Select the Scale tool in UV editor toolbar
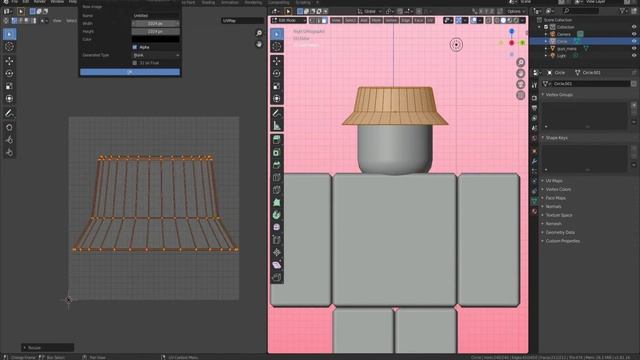 point(9,86)
